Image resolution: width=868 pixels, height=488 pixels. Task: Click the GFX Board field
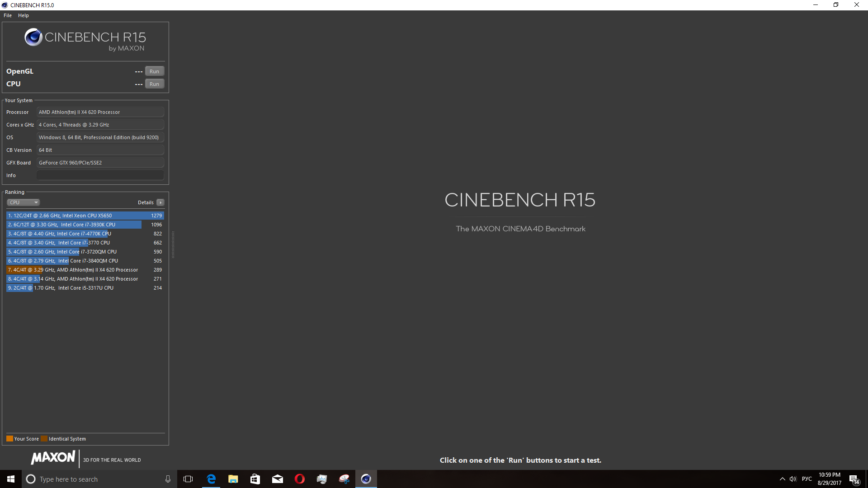(x=100, y=163)
